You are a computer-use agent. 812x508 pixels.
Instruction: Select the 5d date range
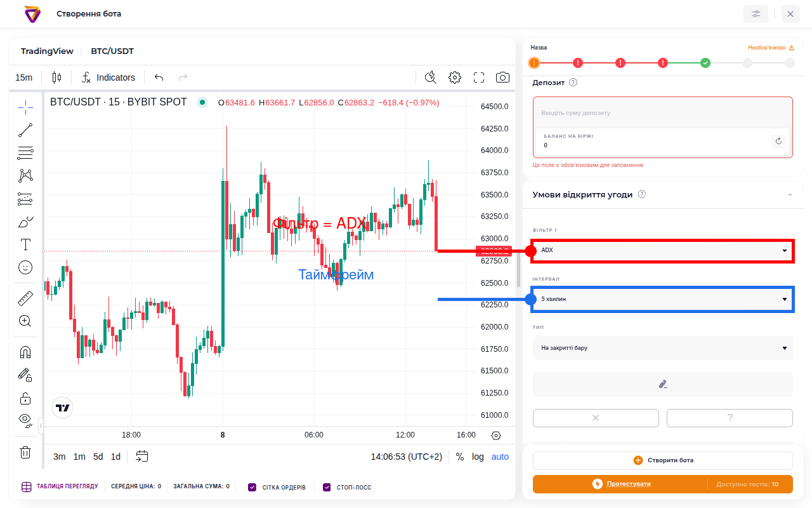[98, 457]
